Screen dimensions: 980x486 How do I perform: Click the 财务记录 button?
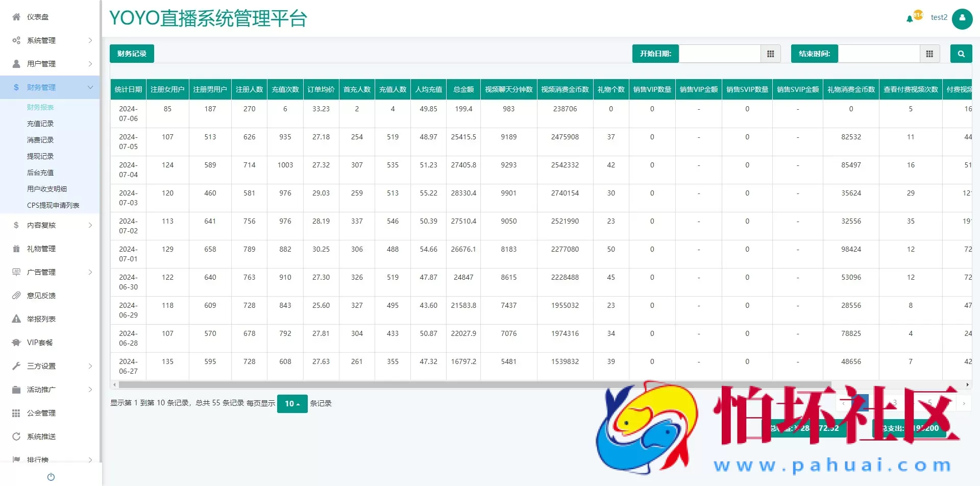(132, 54)
